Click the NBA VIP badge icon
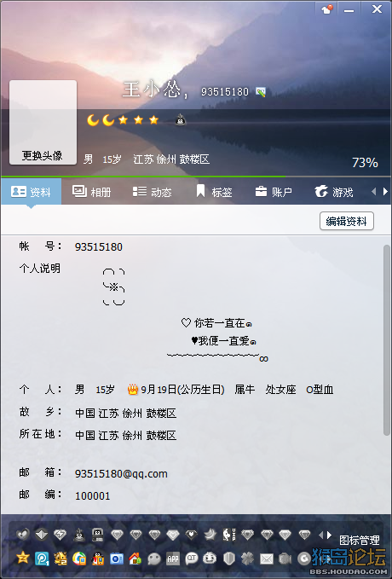 tap(229, 535)
